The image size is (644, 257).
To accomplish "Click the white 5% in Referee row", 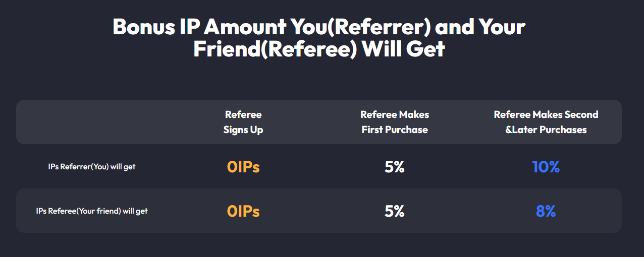I will pos(395,211).
